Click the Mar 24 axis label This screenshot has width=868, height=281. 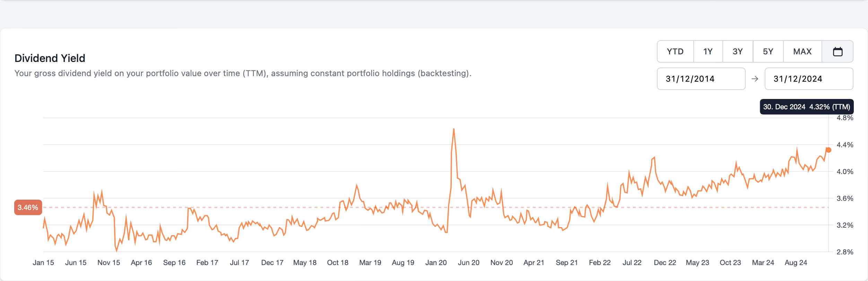[x=763, y=263]
